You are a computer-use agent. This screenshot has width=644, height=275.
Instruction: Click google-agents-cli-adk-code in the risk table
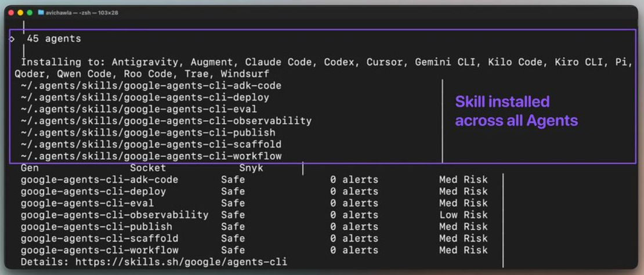click(99, 180)
